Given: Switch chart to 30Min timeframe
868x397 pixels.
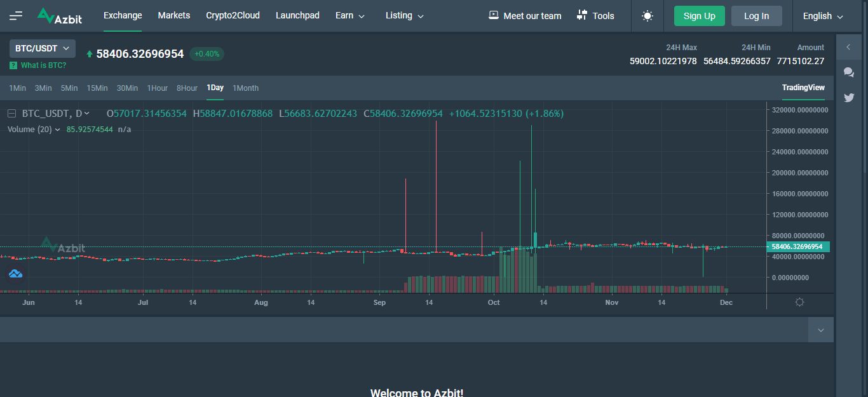Looking at the screenshot, I should click(x=127, y=88).
